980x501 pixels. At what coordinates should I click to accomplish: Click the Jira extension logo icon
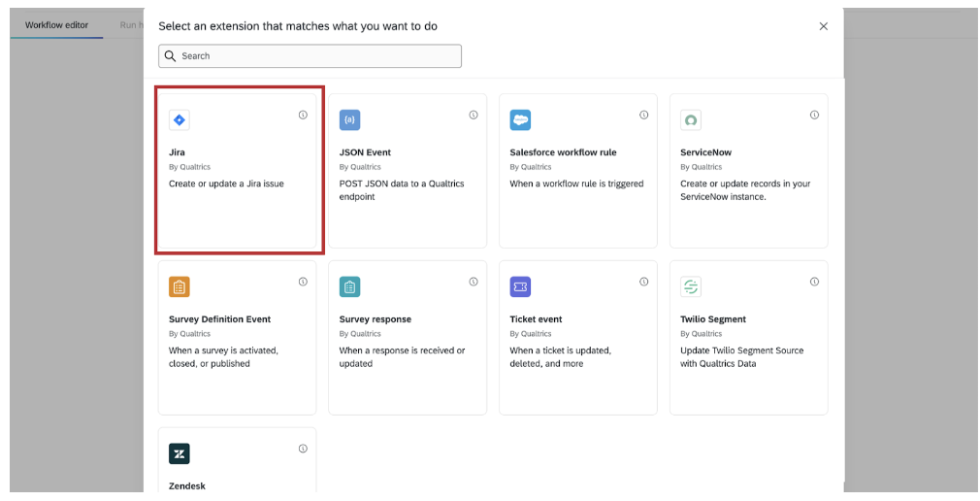(179, 120)
